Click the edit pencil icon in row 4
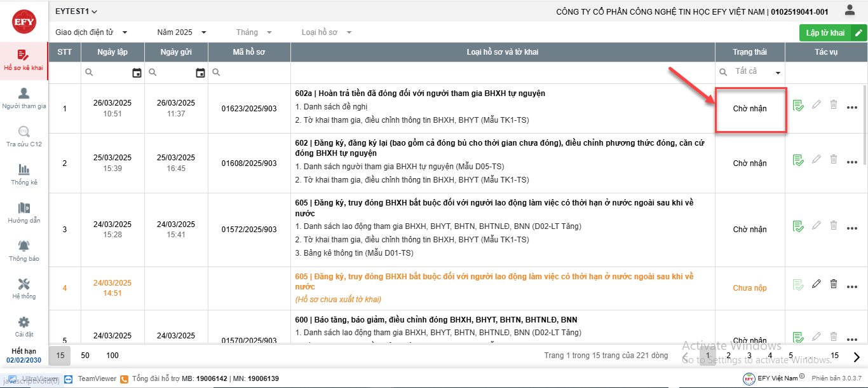Viewport: 868px width, 388px height. coord(817,284)
